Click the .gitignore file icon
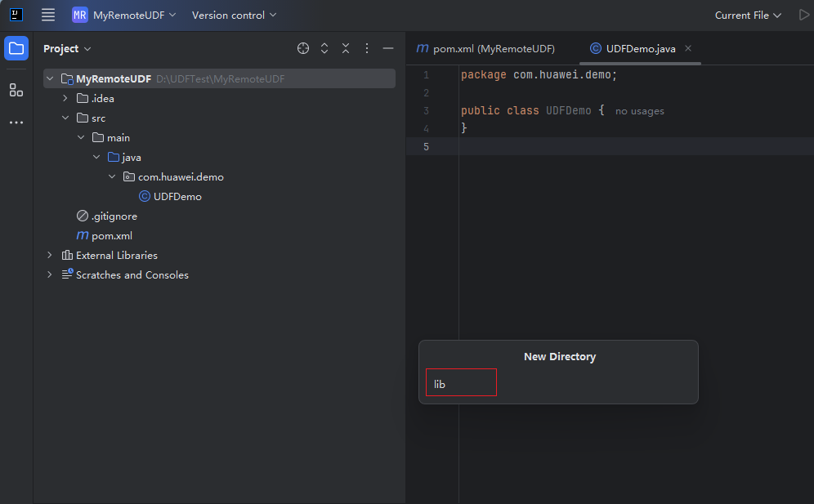814x504 pixels. (83, 216)
